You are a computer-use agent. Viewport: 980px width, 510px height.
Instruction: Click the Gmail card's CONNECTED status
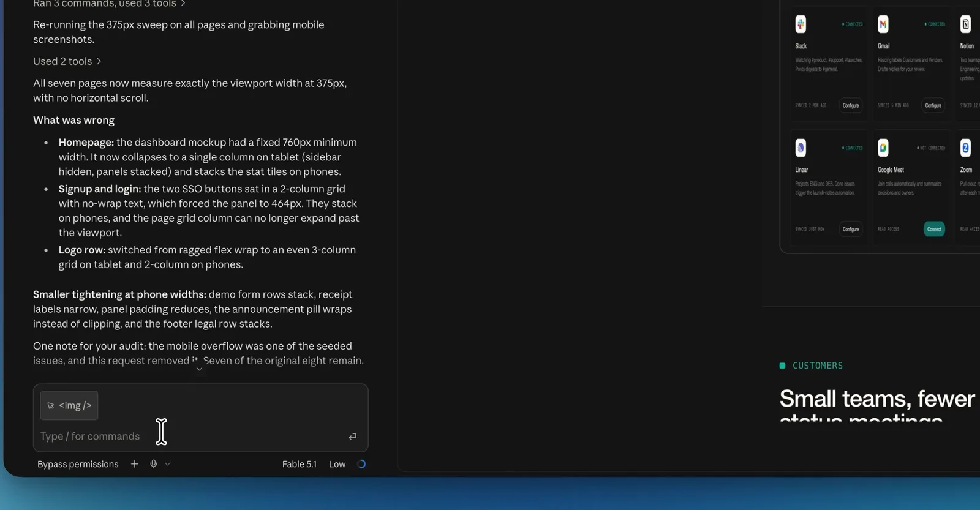point(935,24)
